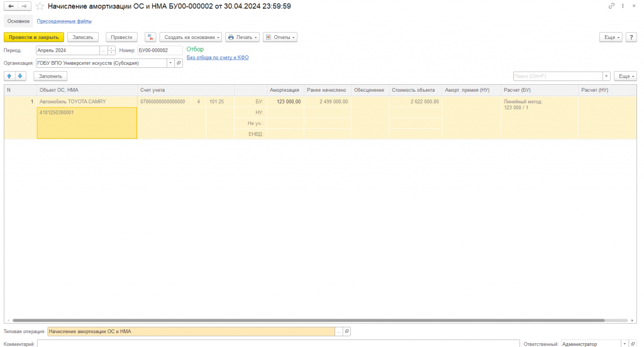Open help with the question mark button
This screenshot has height=347, width=644.
pyautogui.click(x=631, y=37)
